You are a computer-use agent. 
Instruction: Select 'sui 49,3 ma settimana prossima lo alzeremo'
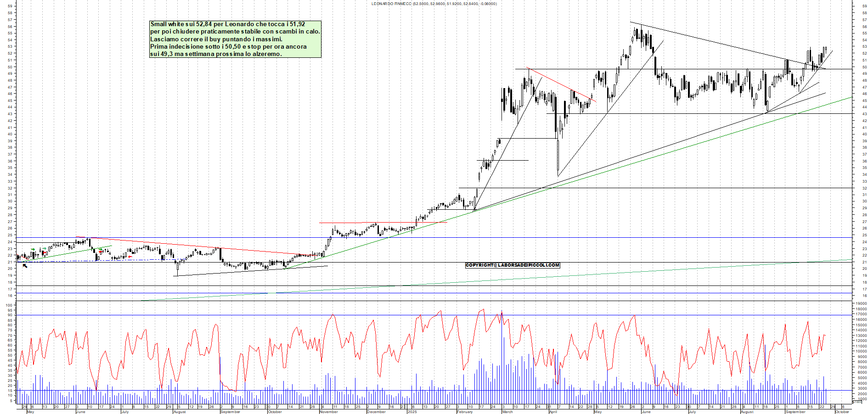pyautogui.click(x=216, y=54)
